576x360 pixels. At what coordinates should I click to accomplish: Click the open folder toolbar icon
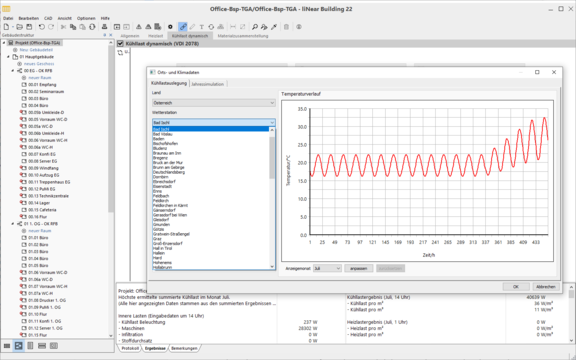(x=19, y=27)
